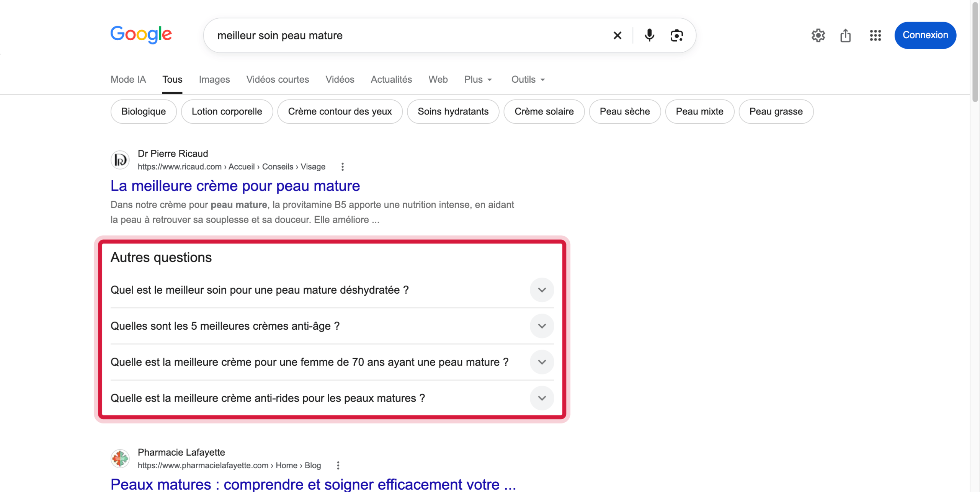Open the Google apps grid icon
The image size is (980, 492).
coord(875,35)
